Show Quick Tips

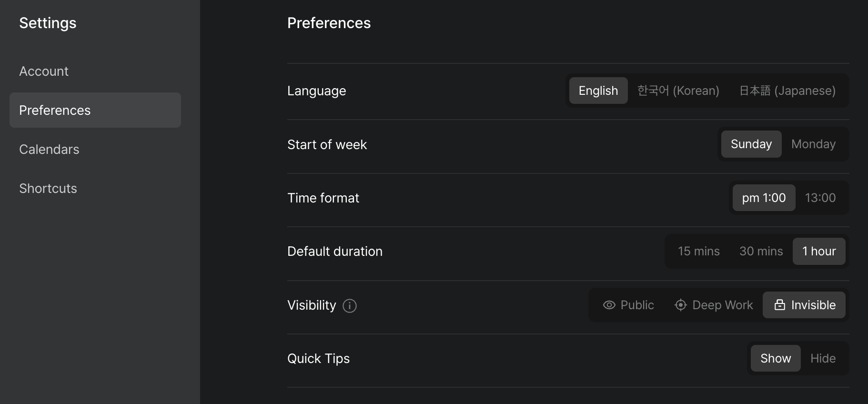pyautogui.click(x=776, y=358)
